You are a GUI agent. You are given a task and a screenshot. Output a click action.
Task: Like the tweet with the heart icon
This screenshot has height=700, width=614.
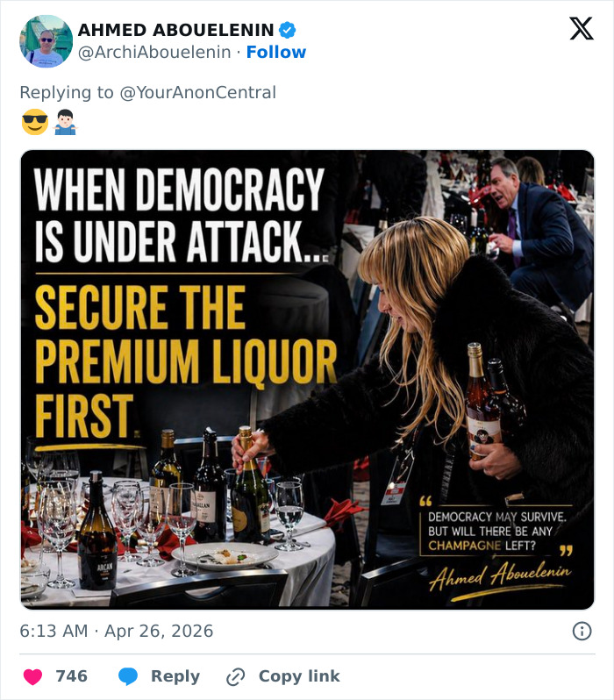click(x=32, y=676)
